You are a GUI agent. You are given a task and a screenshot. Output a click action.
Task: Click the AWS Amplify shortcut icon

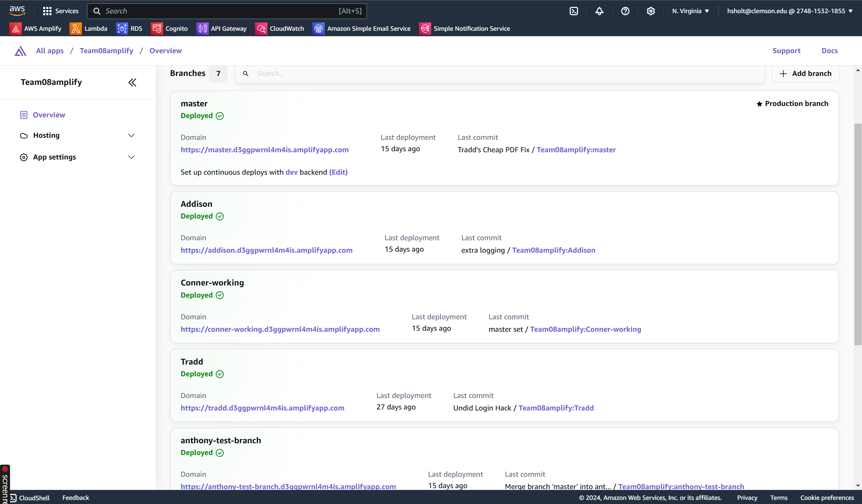[15, 29]
